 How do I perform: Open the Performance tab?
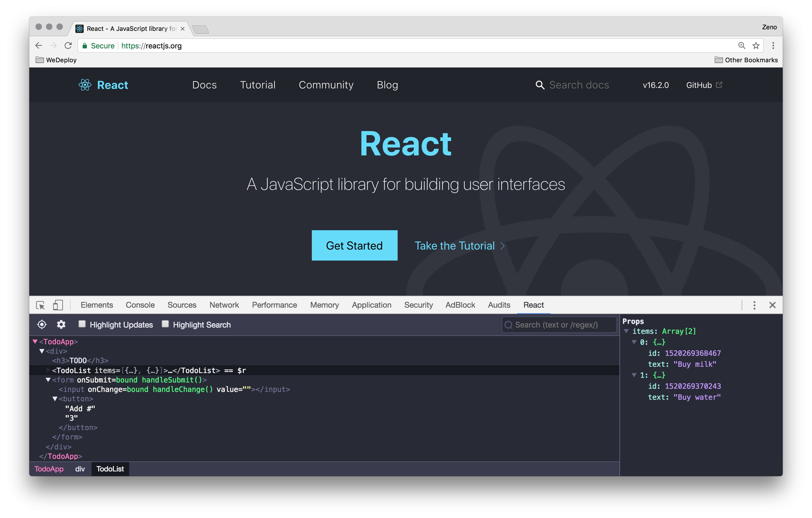274,305
